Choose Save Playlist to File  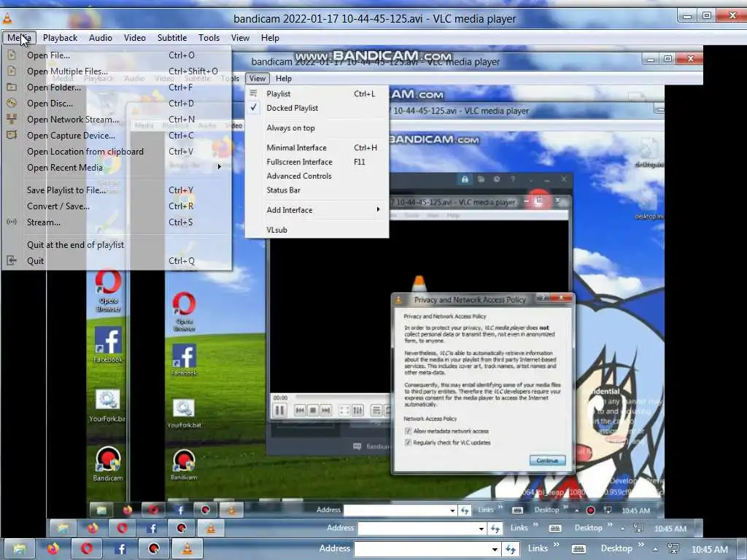click(x=117, y=190)
